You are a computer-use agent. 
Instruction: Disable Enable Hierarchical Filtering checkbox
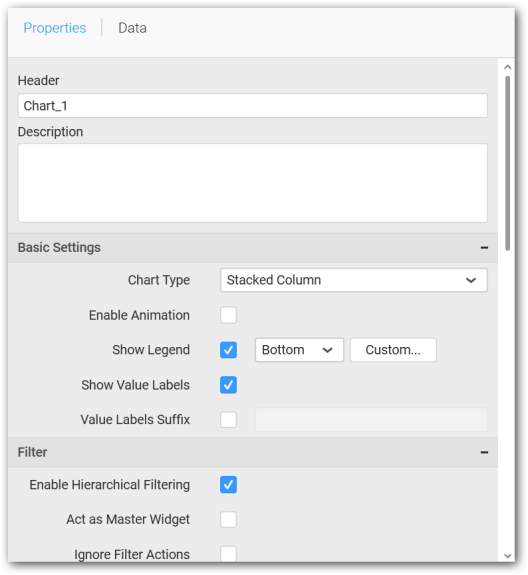coord(228,485)
